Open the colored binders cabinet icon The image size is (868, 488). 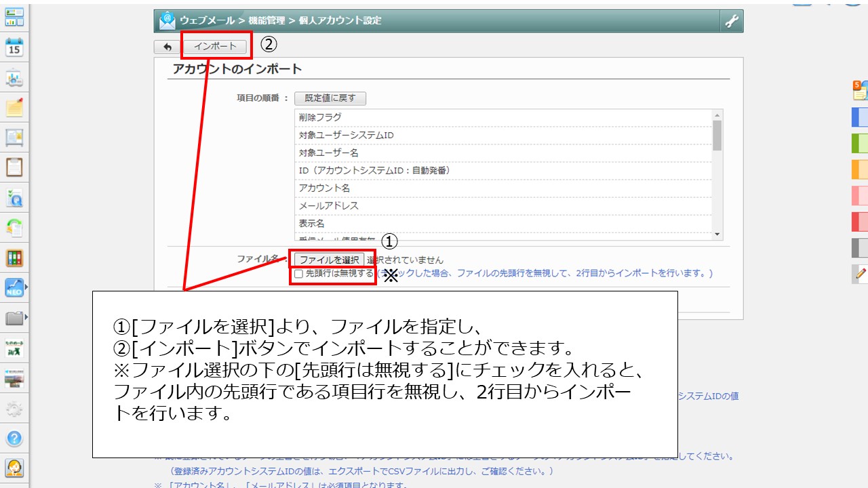(14, 258)
